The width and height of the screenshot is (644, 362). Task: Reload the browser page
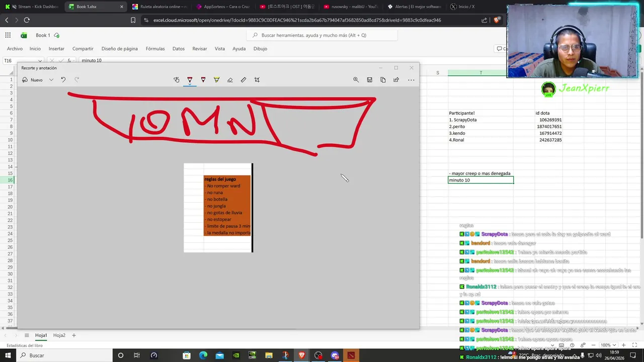27,20
